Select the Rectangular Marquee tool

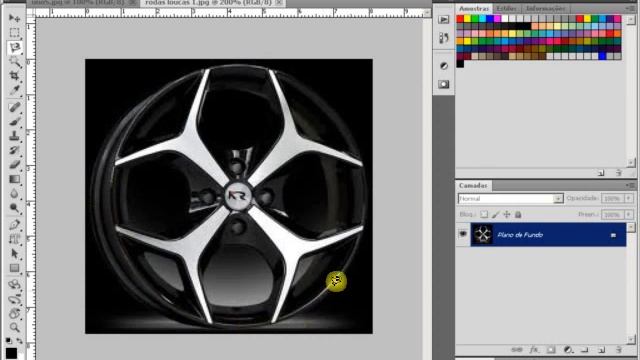pos(14,33)
